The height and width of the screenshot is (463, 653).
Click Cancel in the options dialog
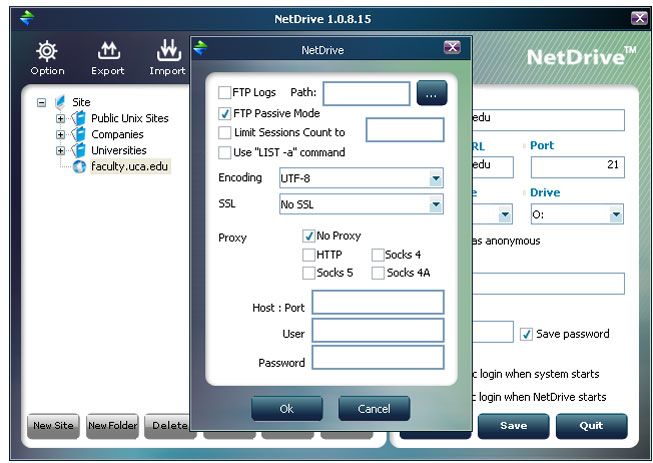374,408
